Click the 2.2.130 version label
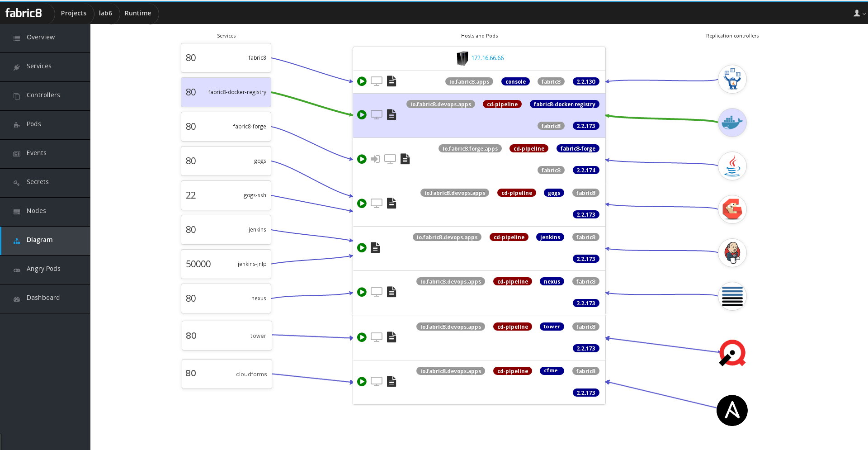This screenshot has height=450, width=868. click(586, 82)
